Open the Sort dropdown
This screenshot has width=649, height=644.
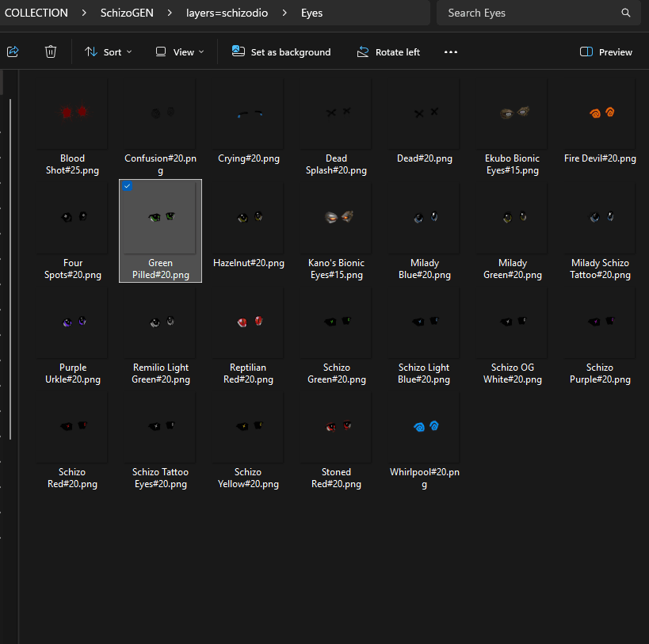[x=108, y=52]
